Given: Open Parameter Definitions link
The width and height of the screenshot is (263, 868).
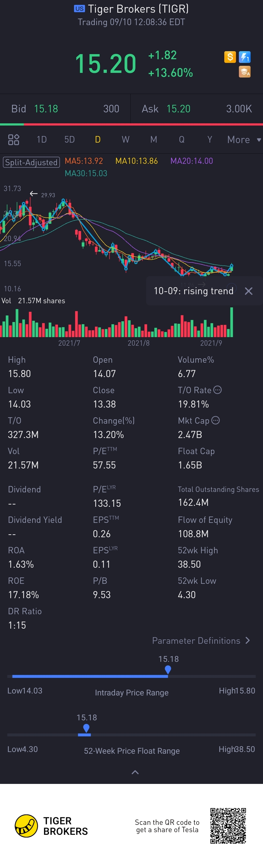Looking at the screenshot, I should 201,641.
